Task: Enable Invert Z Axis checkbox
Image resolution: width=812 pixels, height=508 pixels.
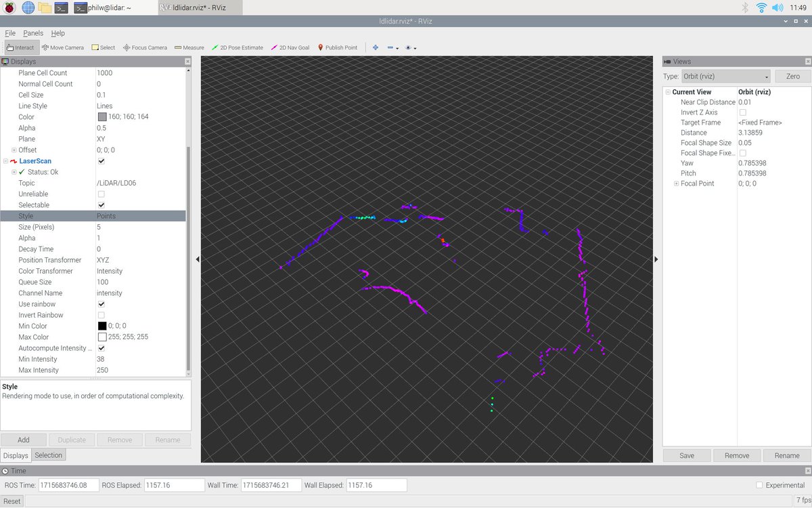Action: tap(742, 112)
